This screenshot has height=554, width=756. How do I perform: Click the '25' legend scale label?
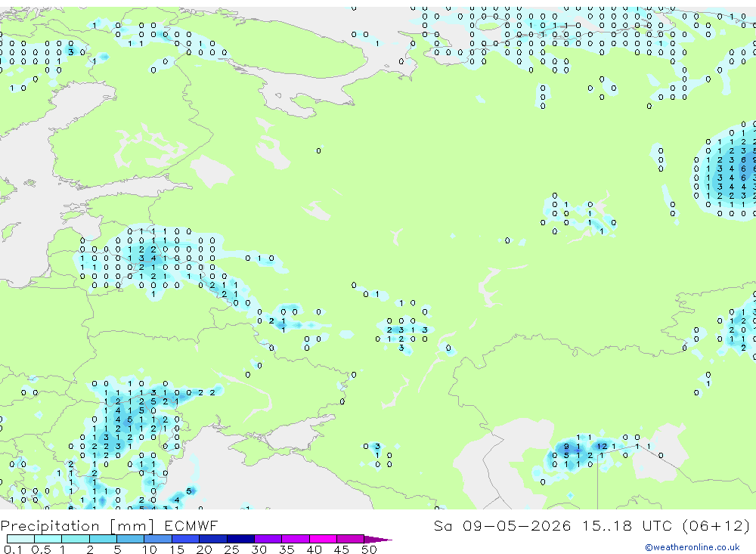[x=231, y=549]
